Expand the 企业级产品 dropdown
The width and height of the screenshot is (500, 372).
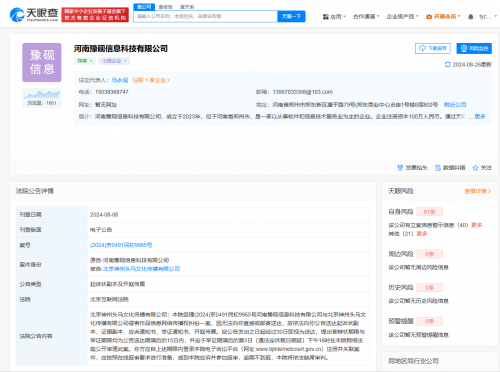pyautogui.click(x=403, y=16)
